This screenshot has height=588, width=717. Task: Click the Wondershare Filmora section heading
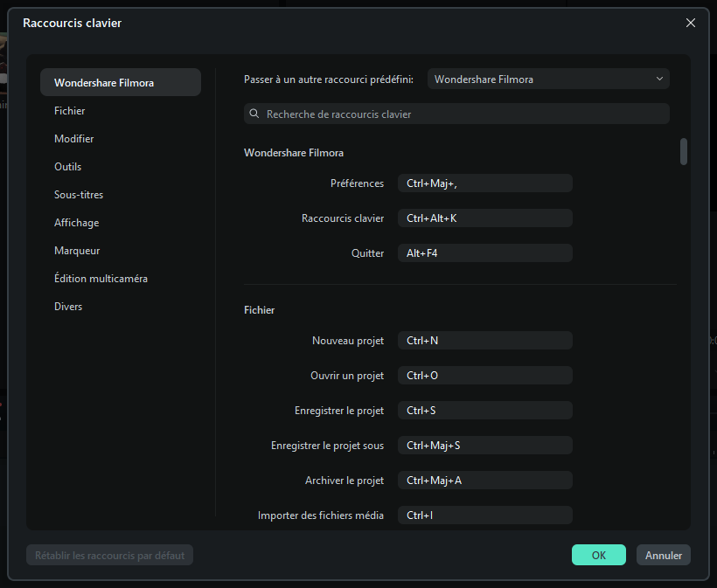click(x=294, y=153)
